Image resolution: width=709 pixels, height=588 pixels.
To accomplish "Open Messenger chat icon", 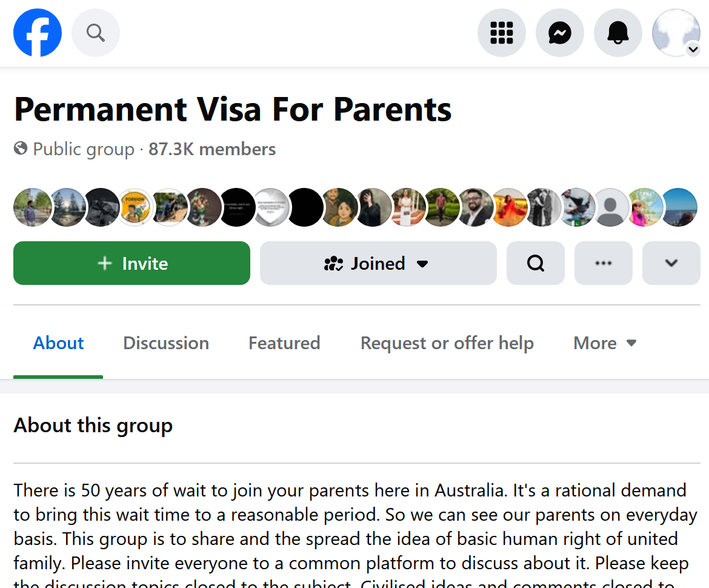I will (x=560, y=33).
